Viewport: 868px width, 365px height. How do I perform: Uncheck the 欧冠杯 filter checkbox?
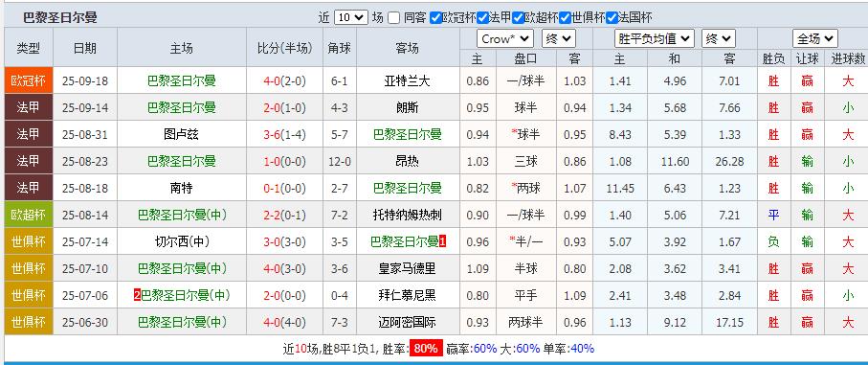point(436,18)
